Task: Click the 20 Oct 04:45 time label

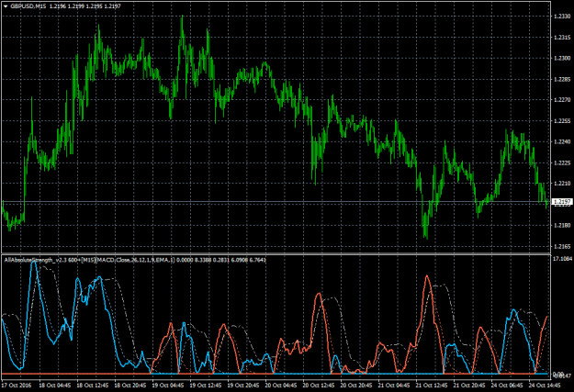Action: click(x=281, y=386)
